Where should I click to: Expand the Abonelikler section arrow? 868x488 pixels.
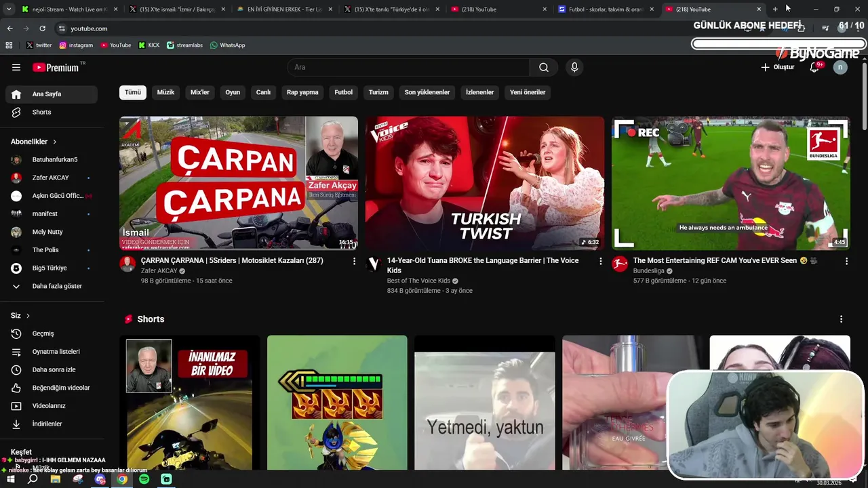pyautogui.click(x=55, y=142)
